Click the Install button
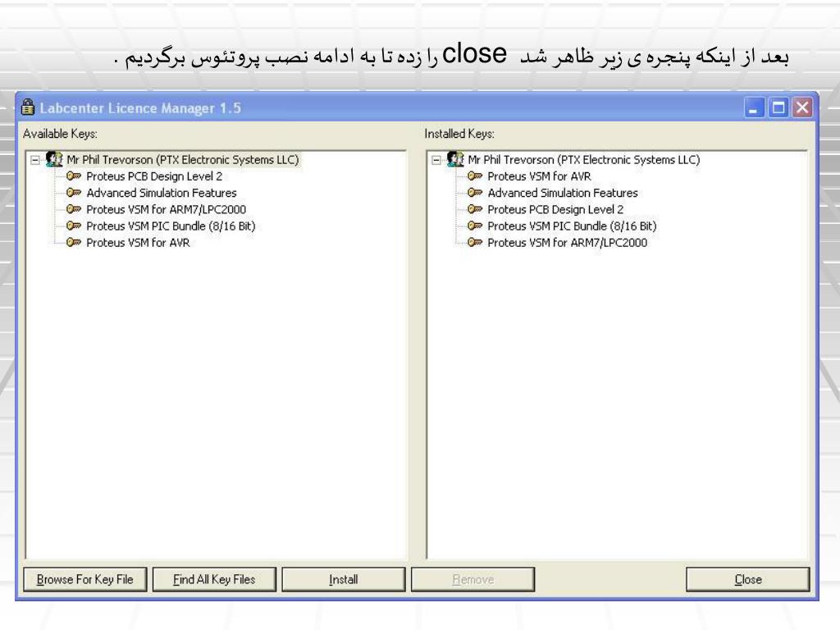The height and width of the screenshot is (630, 840). [x=344, y=580]
